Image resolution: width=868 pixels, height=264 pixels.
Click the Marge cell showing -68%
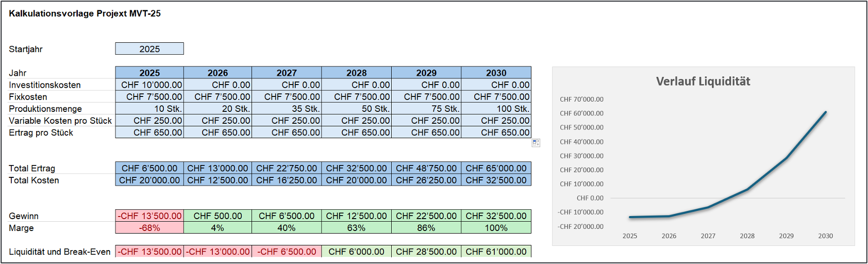[x=149, y=228]
